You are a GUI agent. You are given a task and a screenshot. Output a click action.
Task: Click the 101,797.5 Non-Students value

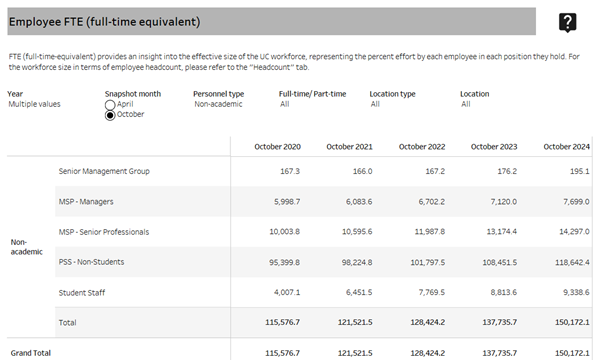point(428,262)
